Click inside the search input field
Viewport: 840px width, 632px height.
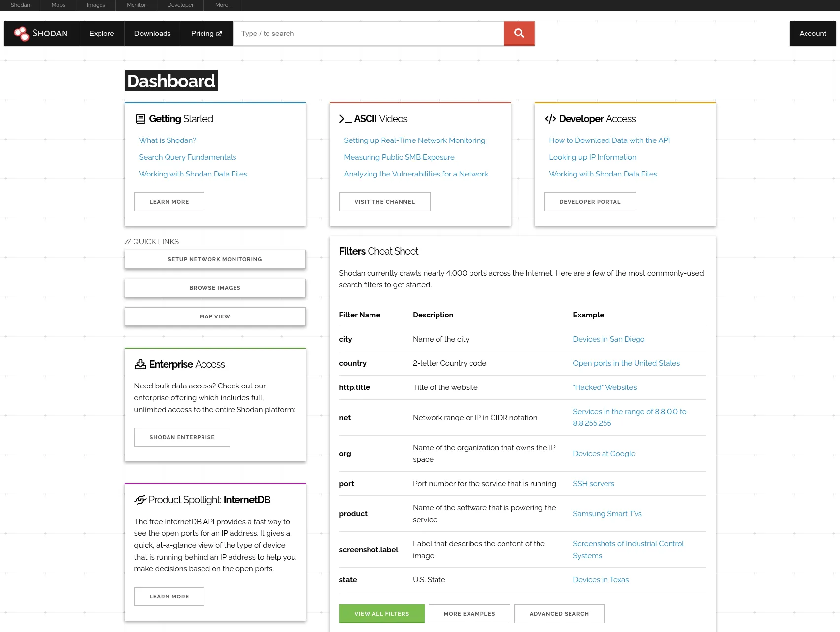[x=369, y=33]
